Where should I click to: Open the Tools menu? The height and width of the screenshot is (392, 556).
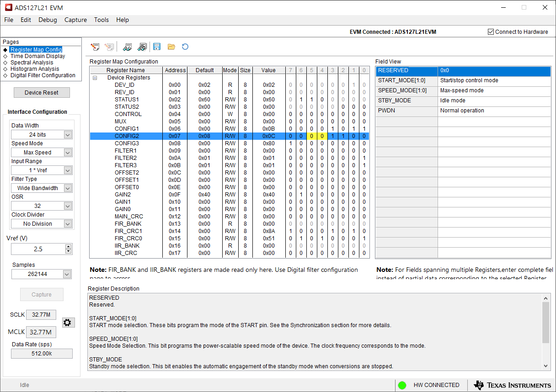(101, 20)
